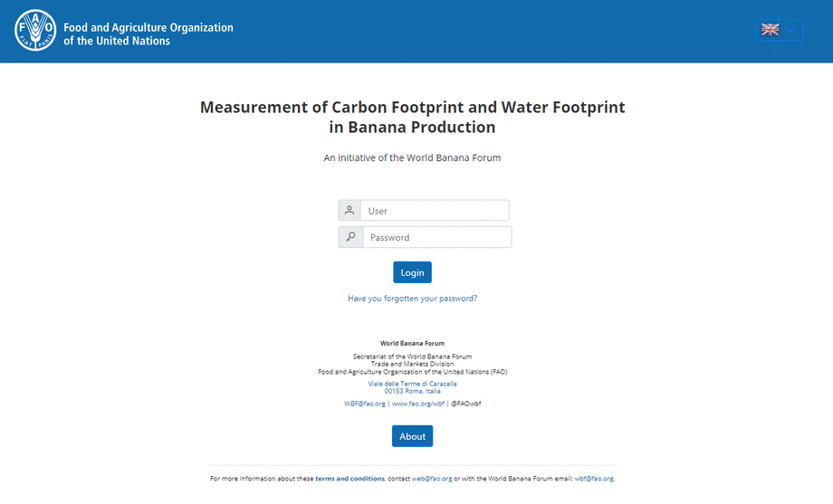Click the Carbon Footprint and Water Footprint heading
Viewport: 833px width, 504px height.
coord(412,118)
